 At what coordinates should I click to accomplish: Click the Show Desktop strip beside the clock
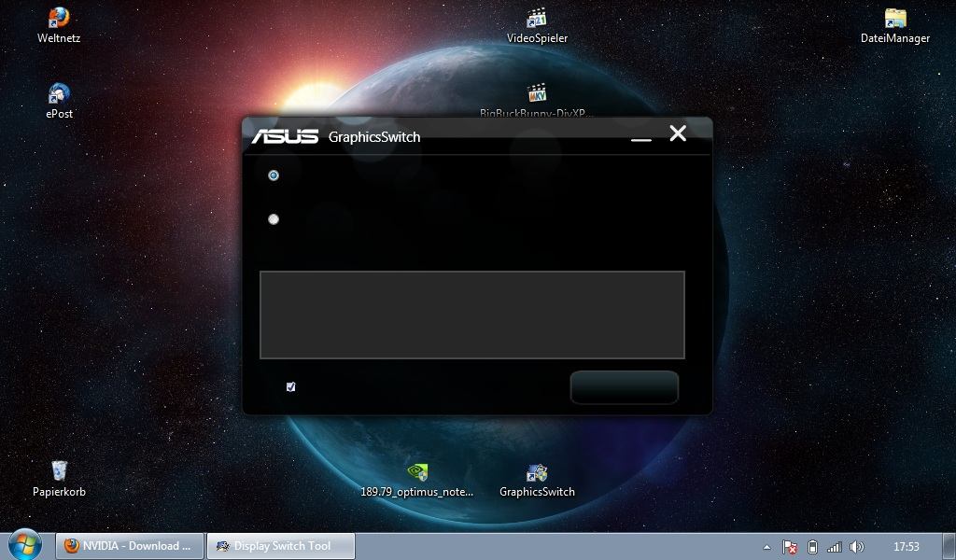(x=950, y=547)
